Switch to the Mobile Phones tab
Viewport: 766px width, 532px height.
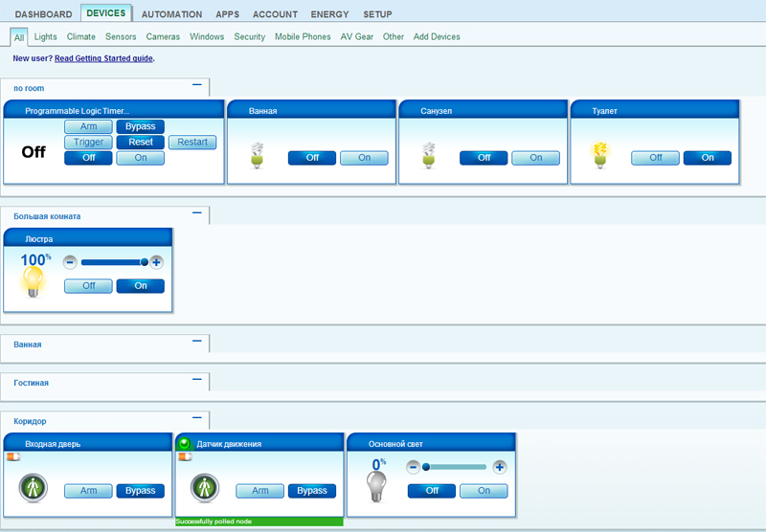(x=303, y=36)
